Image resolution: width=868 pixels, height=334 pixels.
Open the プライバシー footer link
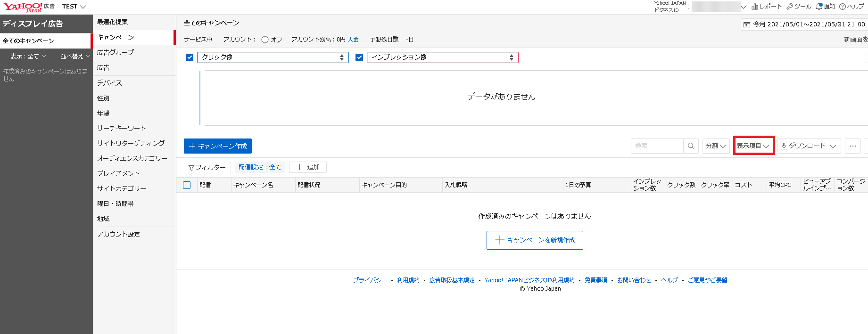[370, 280]
